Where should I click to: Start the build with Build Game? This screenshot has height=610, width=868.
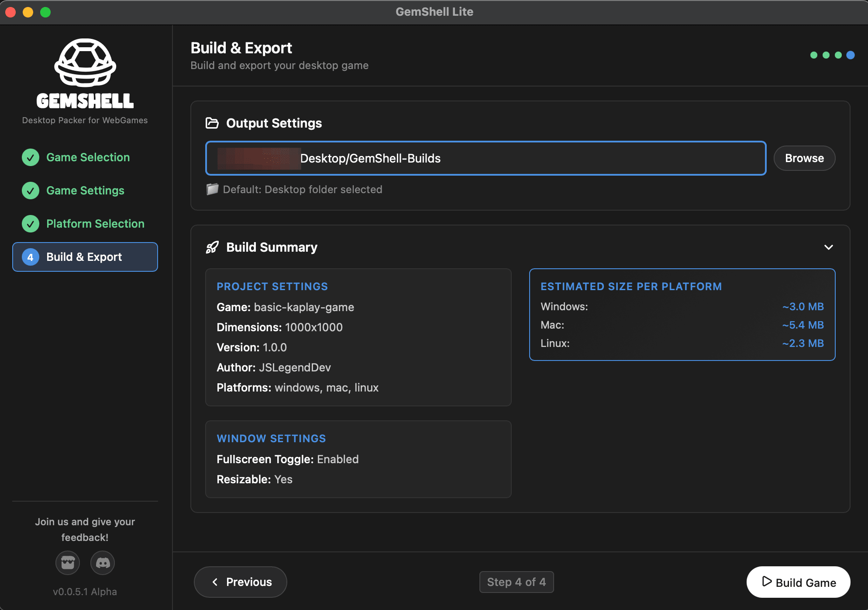pyautogui.click(x=798, y=582)
